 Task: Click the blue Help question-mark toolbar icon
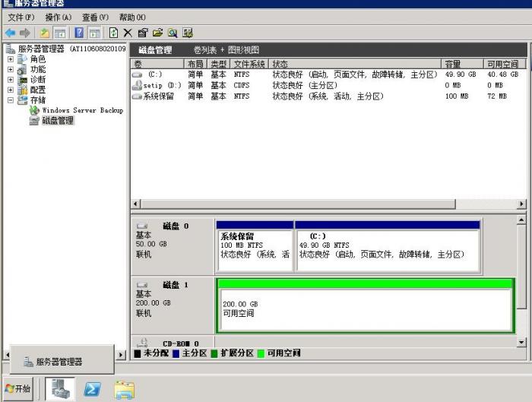tap(79, 33)
